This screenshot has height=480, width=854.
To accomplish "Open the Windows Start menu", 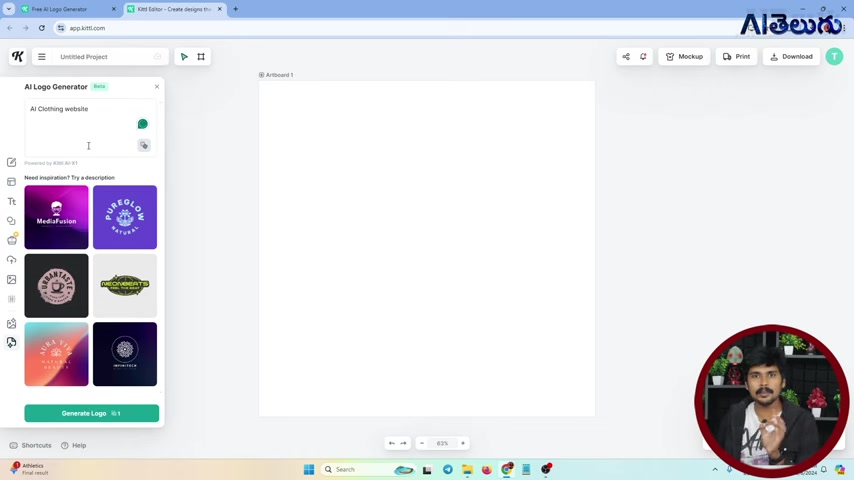I will click(x=309, y=469).
